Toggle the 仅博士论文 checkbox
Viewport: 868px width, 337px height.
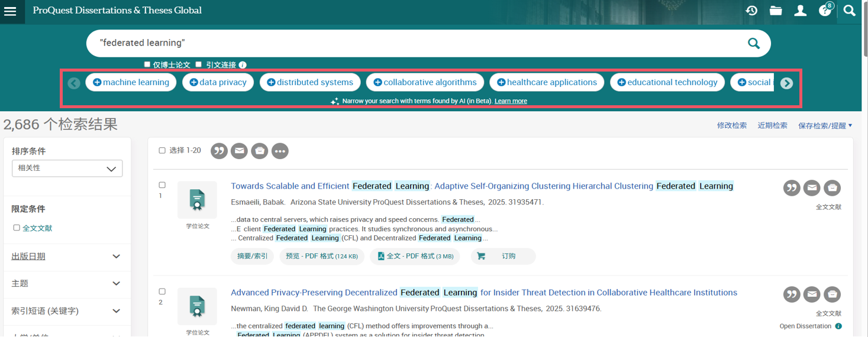click(147, 64)
